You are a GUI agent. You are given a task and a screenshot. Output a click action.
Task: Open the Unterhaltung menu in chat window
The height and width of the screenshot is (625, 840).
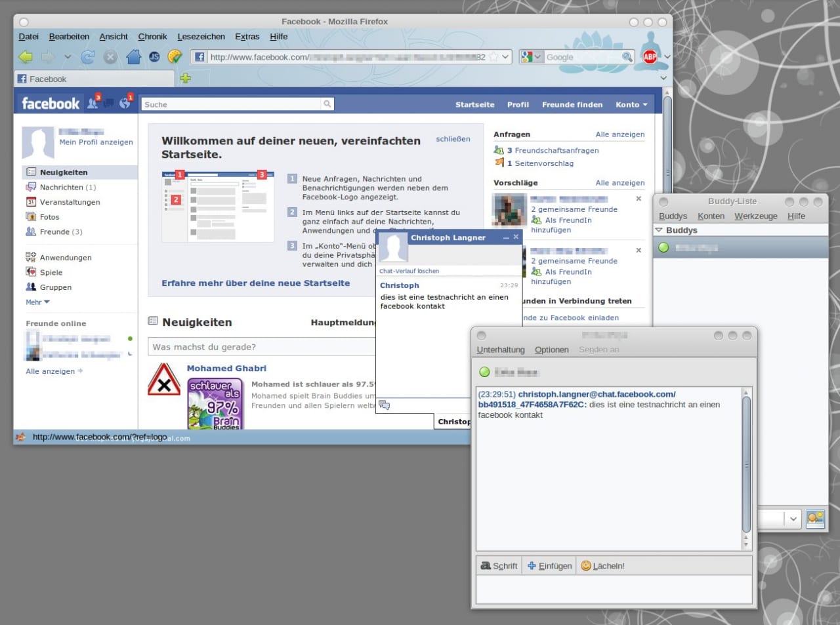pos(501,350)
